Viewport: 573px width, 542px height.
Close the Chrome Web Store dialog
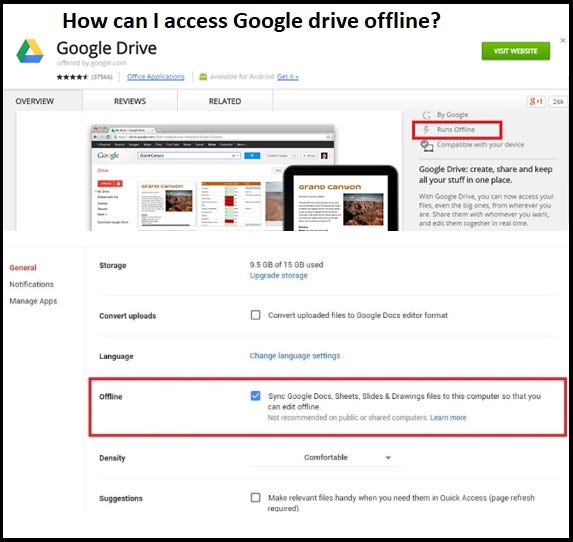(563, 41)
